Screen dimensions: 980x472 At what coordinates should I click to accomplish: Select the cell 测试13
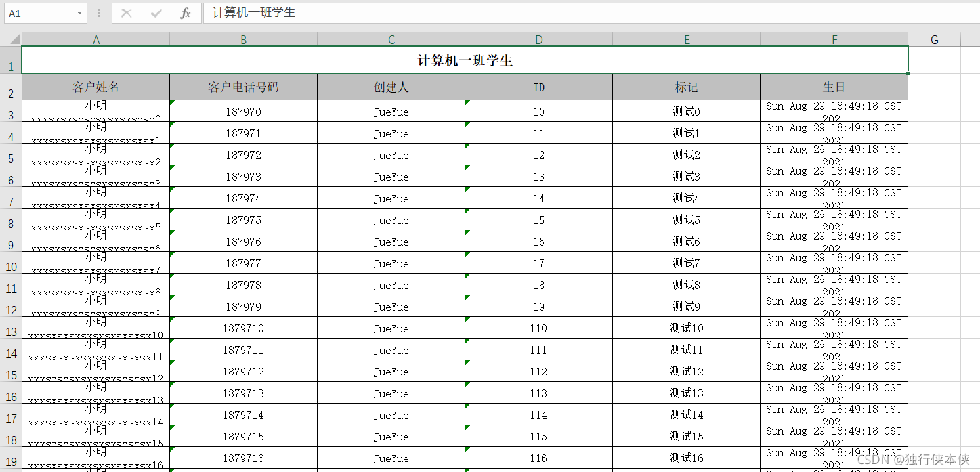687,393
